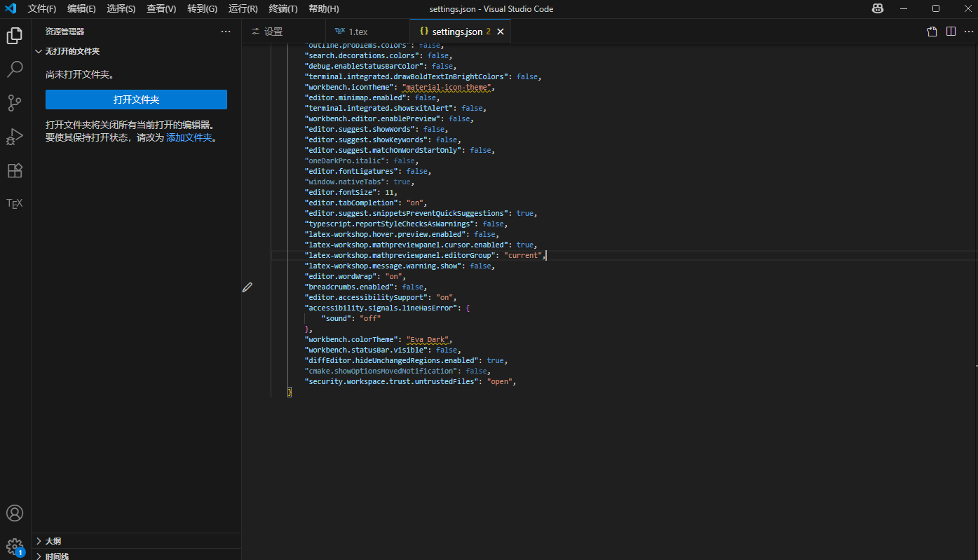Click the "latex-workshop.hover.preview.enabled" key
This screenshot has width=978, height=560.
pyautogui.click(x=386, y=235)
